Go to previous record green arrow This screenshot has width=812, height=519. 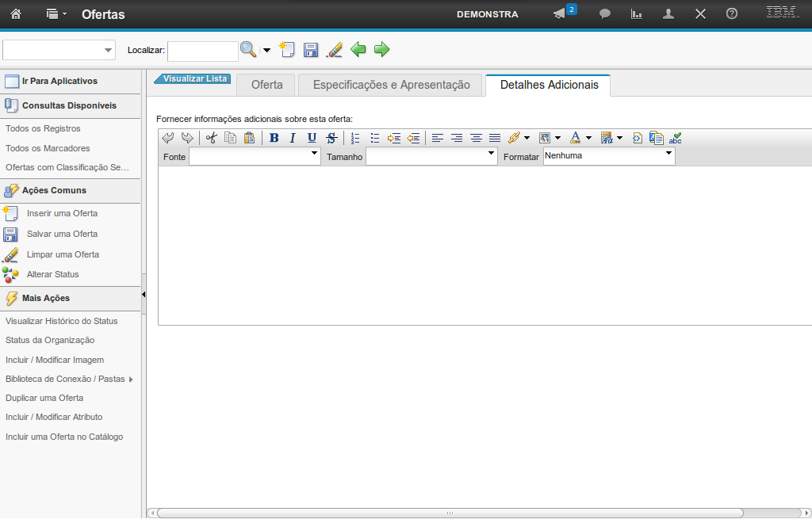click(358, 50)
